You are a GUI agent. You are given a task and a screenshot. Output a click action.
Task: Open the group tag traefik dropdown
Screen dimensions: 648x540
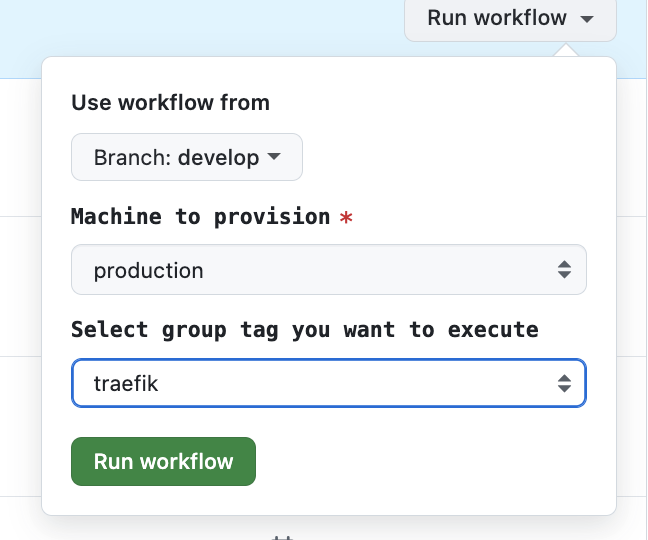[x=328, y=383]
